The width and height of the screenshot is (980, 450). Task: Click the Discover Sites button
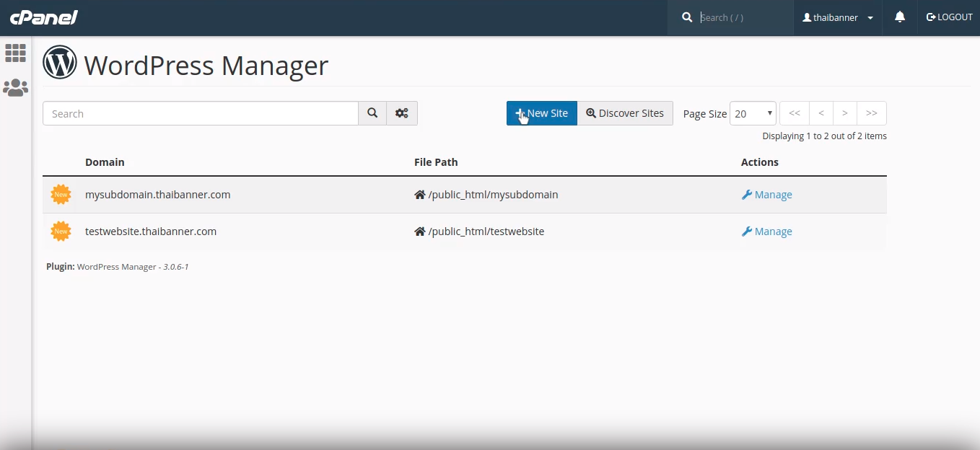tap(625, 113)
